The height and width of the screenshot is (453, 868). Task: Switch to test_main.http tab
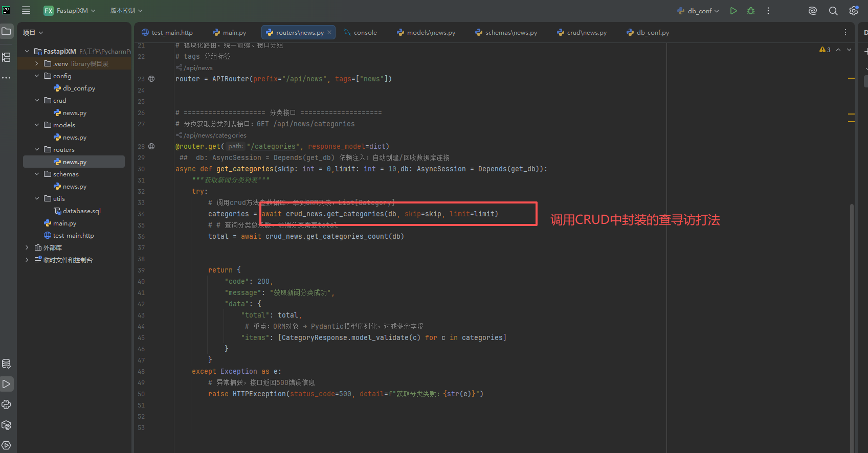point(167,32)
